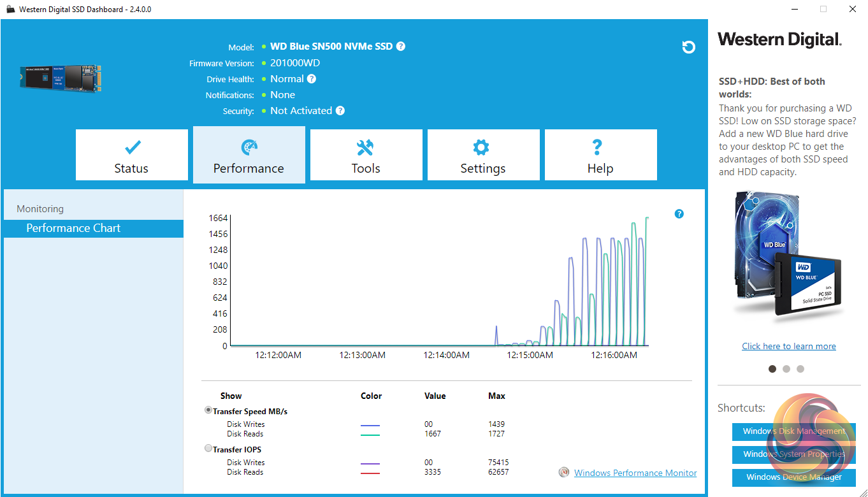Click the 'Click here to learn more' link
The height and width of the screenshot is (497, 868).
pyautogui.click(x=788, y=346)
